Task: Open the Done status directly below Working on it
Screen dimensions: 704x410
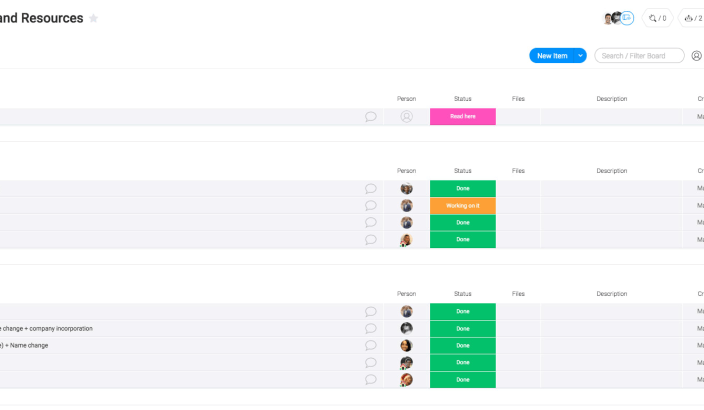Action: tap(462, 223)
